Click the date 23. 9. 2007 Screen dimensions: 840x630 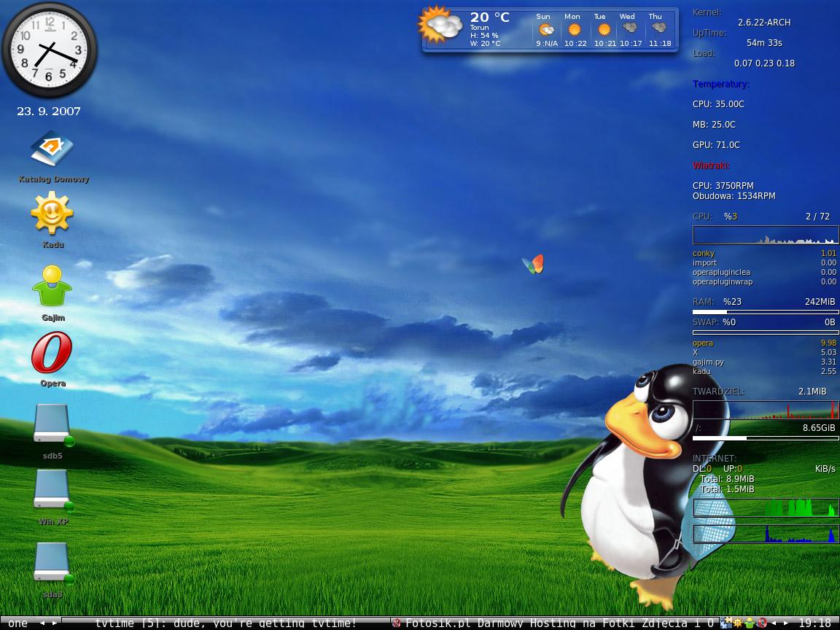49,112
